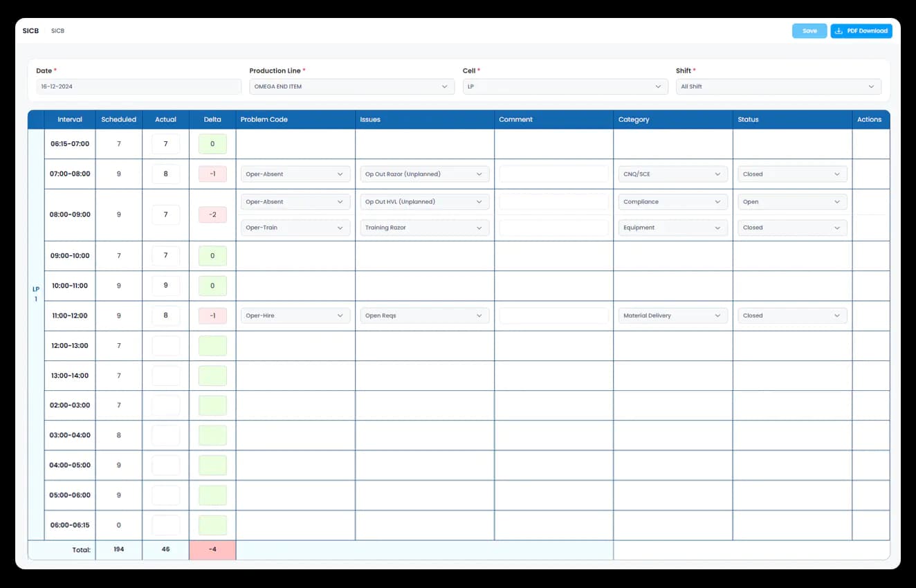
Task: Click the Actual input for 12:00-13:00 interval
Action: (165, 346)
